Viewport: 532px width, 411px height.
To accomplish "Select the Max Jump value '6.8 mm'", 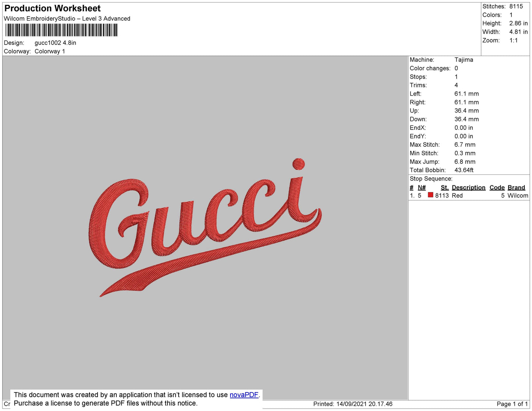I will coord(465,162).
